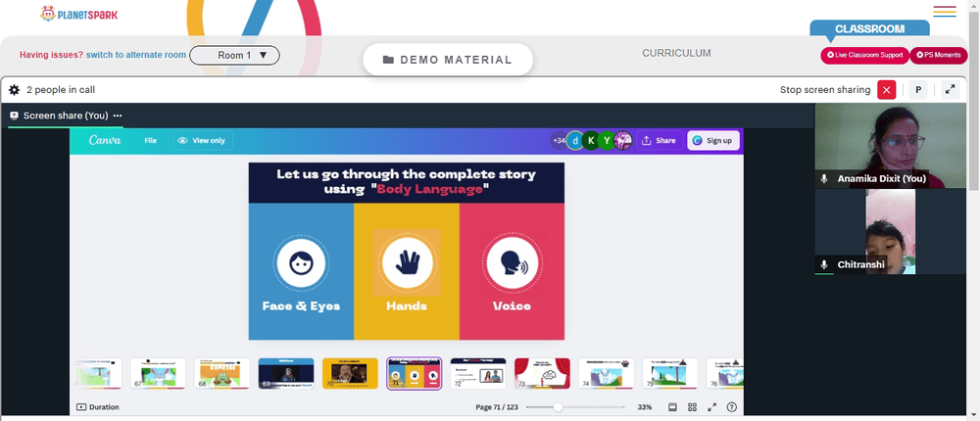Open slide thumbnail 75
Viewport: 980px width, 421px height.
pyautogui.click(x=670, y=374)
